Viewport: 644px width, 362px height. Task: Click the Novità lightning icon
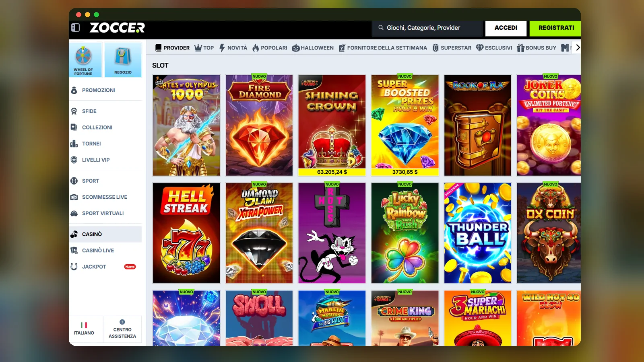pos(222,48)
